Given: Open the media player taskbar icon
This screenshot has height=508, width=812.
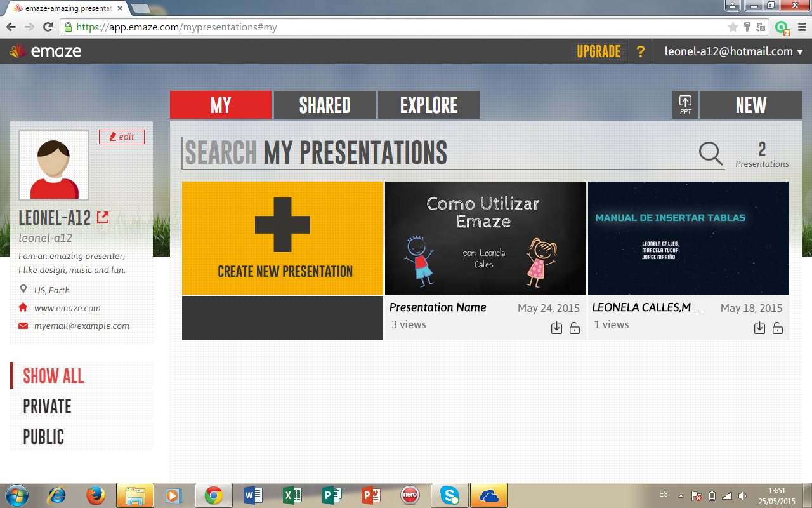Looking at the screenshot, I should click(174, 495).
